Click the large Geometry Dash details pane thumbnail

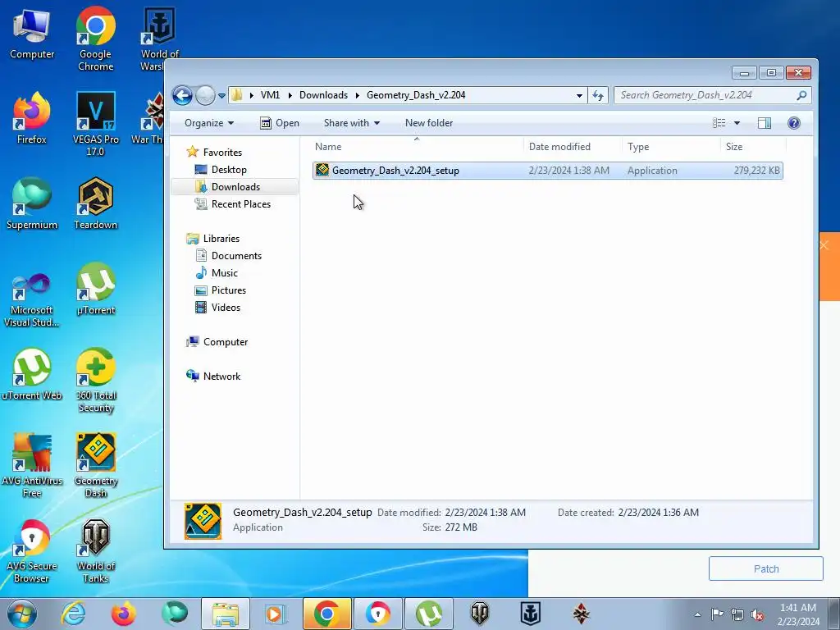[203, 521]
